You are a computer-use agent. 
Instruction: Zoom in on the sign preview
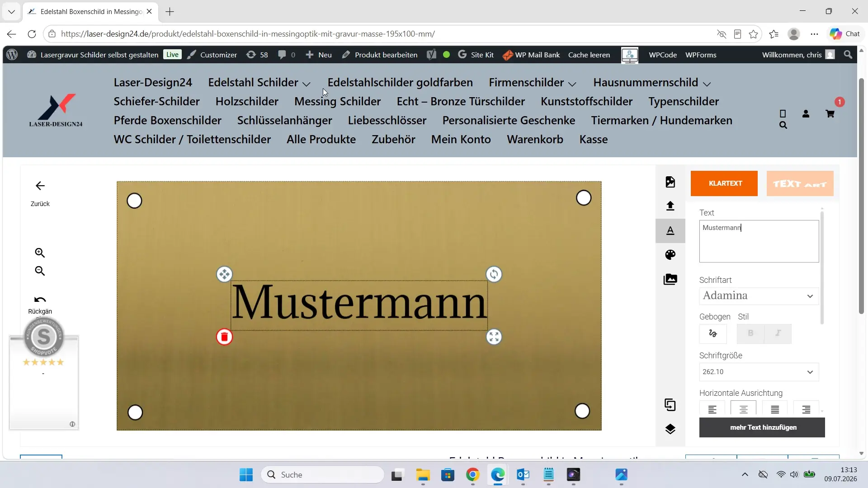click(x=40, y=253)
